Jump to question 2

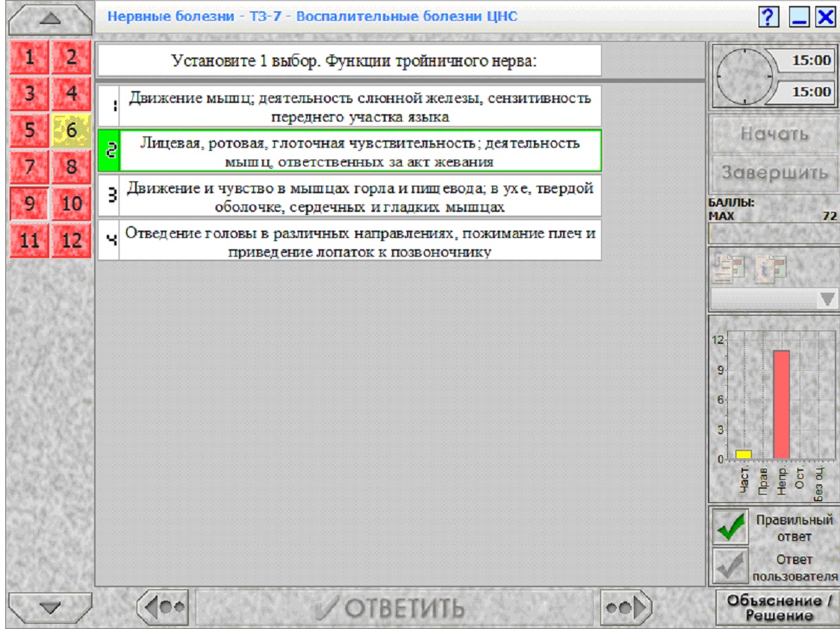point(71,57)
